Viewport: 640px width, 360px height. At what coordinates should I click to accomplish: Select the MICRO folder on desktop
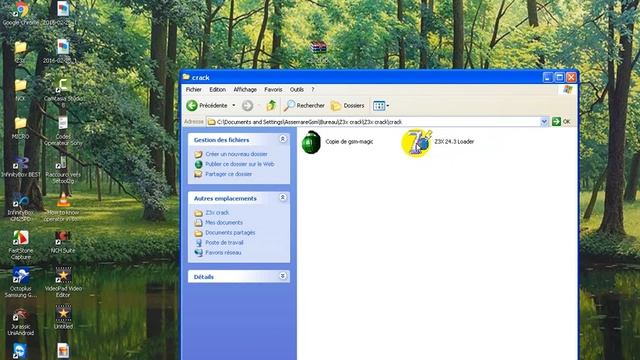coord(20,128)
